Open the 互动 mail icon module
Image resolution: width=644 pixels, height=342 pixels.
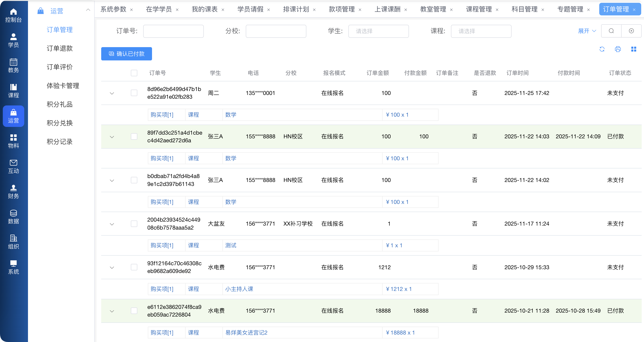pos(14,166)
